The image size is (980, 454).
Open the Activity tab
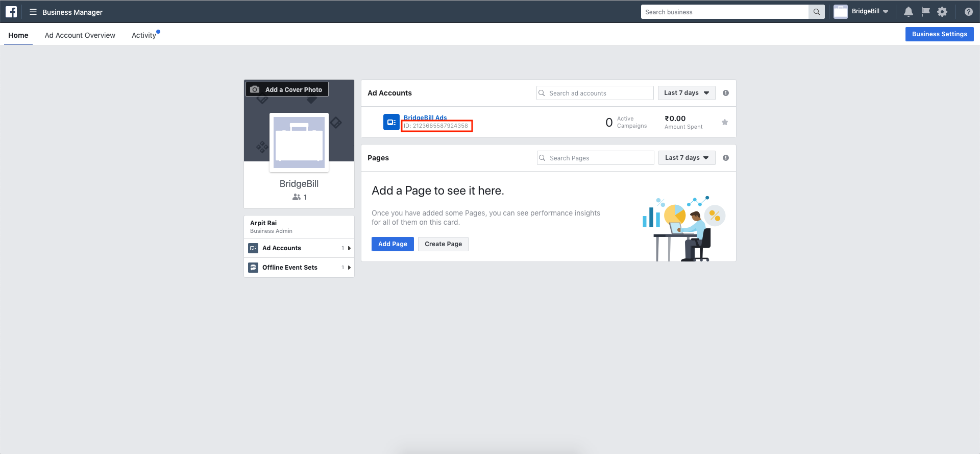tap(144, 35)
